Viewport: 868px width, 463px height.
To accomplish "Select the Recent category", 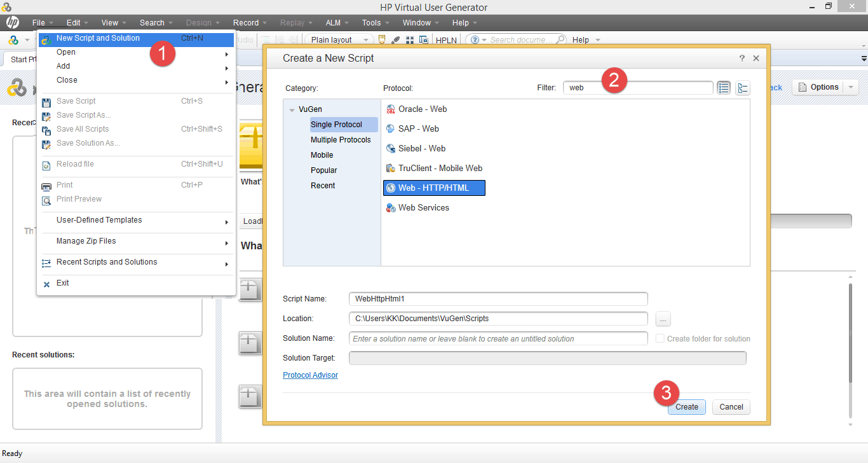I will tap(323, 186).
